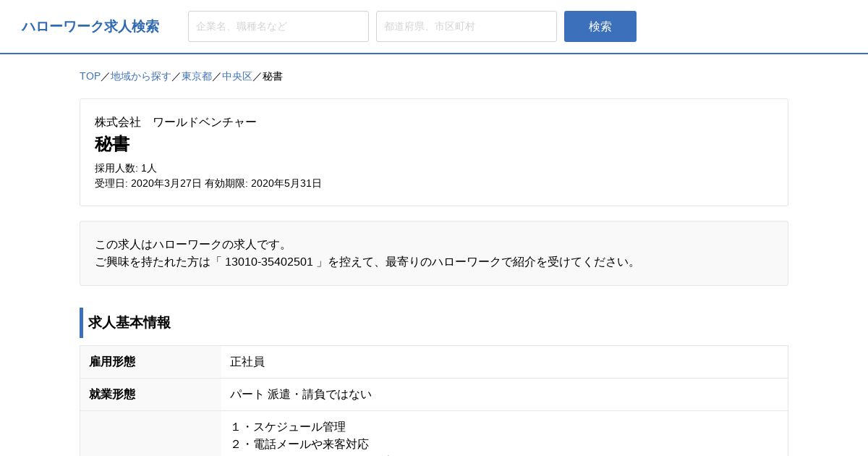
Task: Select company name 株式会社 ワールドベンチャー
Action: tap(176, 122)
